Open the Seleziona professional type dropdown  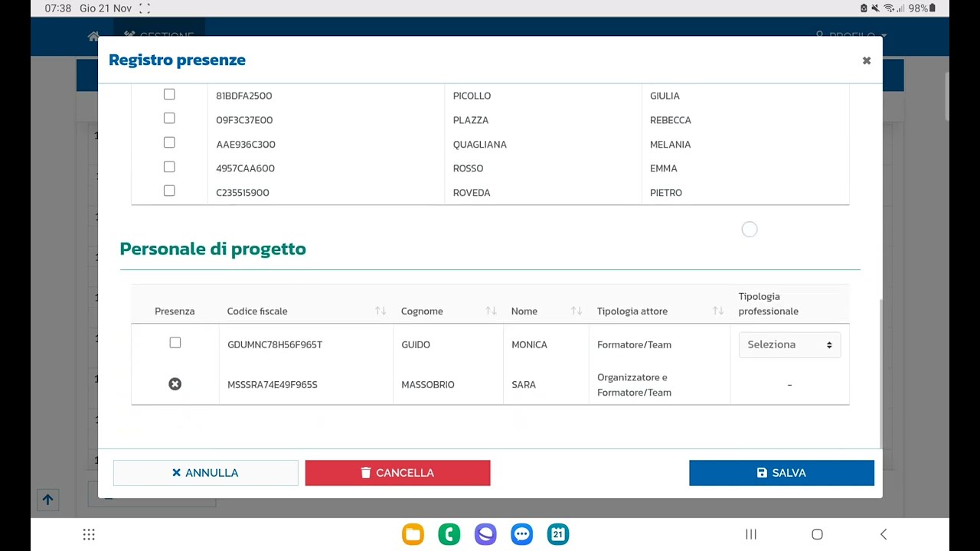[x=789, y=344]
